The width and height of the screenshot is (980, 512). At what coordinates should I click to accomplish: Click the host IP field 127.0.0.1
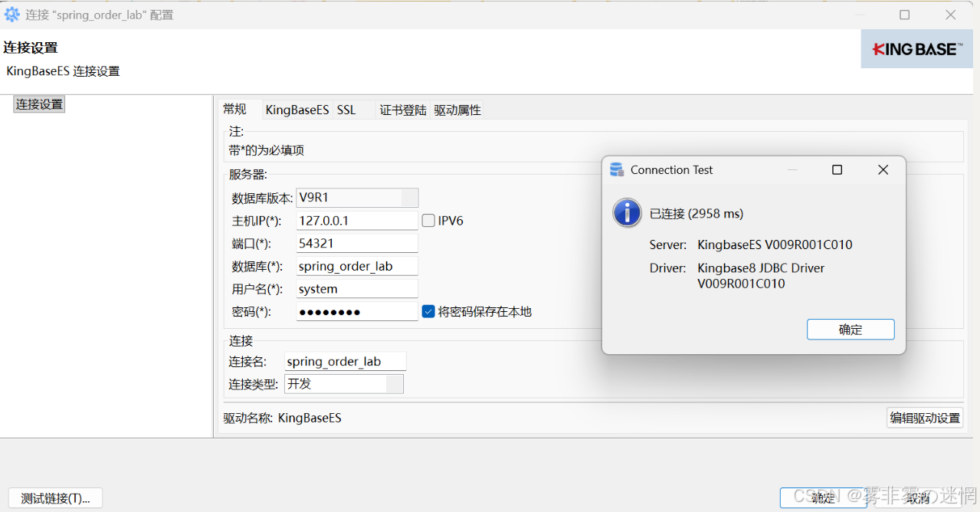coord(357,221)
